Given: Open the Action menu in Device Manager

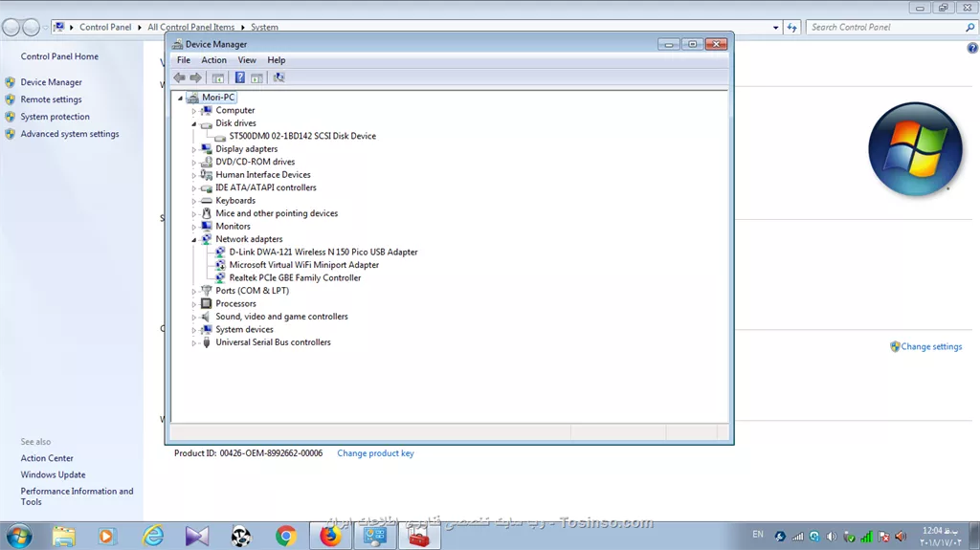Looking at the screenshot, I should tap(213, 60).
